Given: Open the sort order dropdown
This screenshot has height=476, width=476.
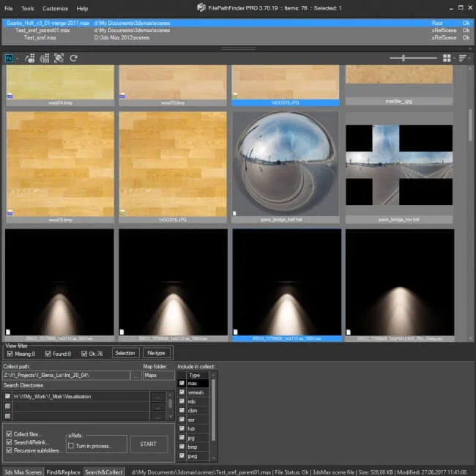Looking at the screenshot, I should coord(464,58).
